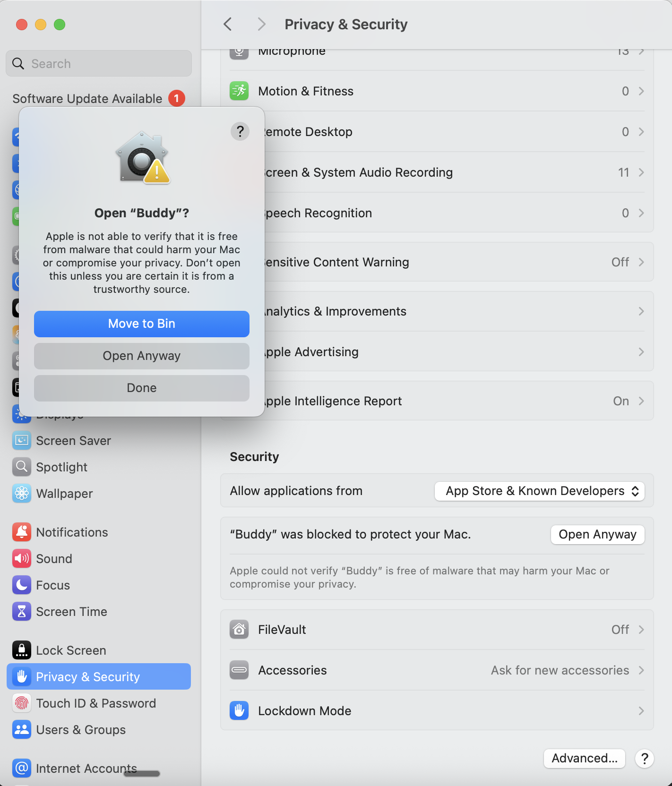Go back with the left arrow
Viewport: 672px width, 786px height.
point(228,24)
